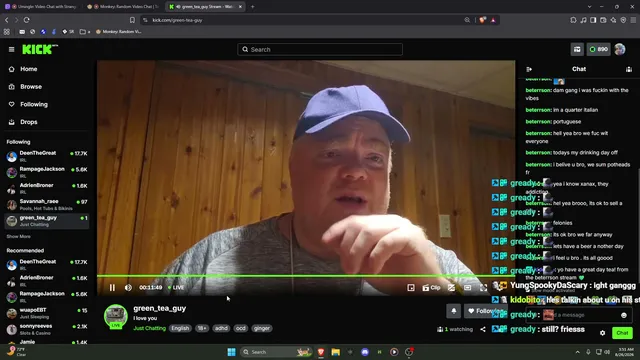This screenshot has width=640, height=360.
Task: Collapse the chat panel arrow icon
Action: 529,69
